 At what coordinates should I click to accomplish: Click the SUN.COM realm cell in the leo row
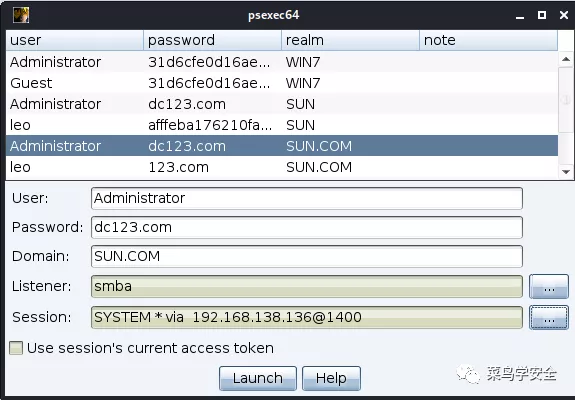coord(350,167)
